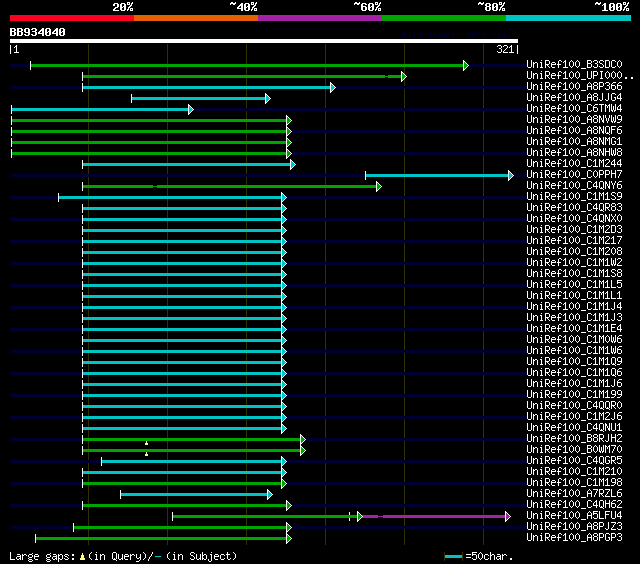Open hit UniRef100_B3SDC0 label

coord(574,64)
